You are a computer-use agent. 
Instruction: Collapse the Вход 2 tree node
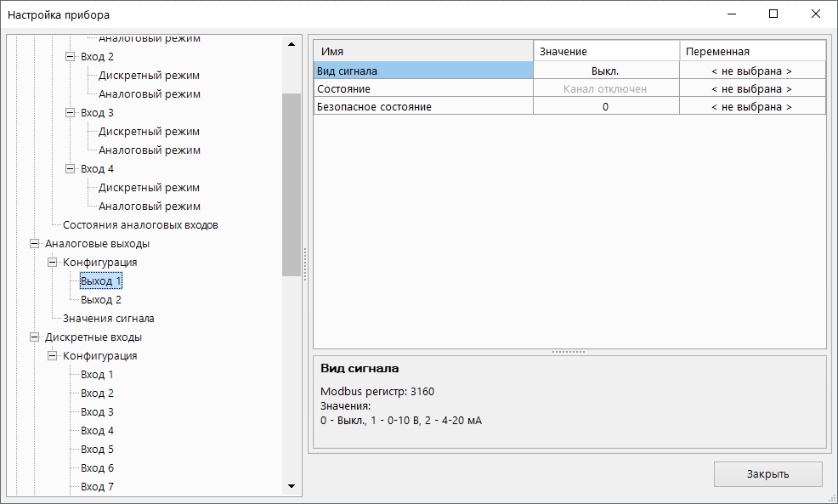(71, 57)
